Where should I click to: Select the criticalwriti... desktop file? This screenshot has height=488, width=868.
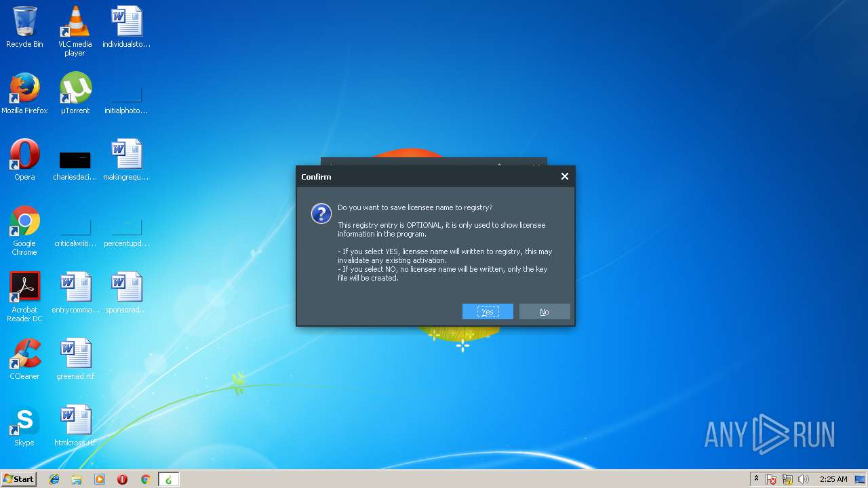pos(75,232)
